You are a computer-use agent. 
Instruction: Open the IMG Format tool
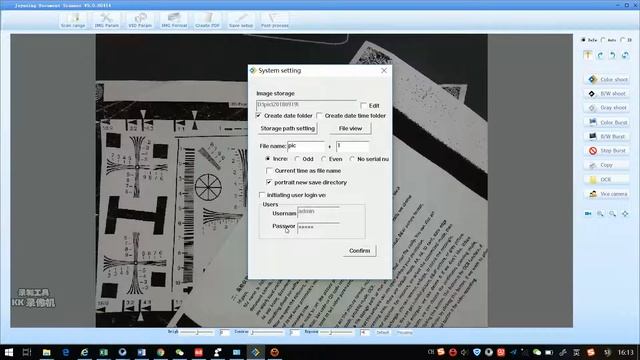pyautogui.click(x=174, y=20)
